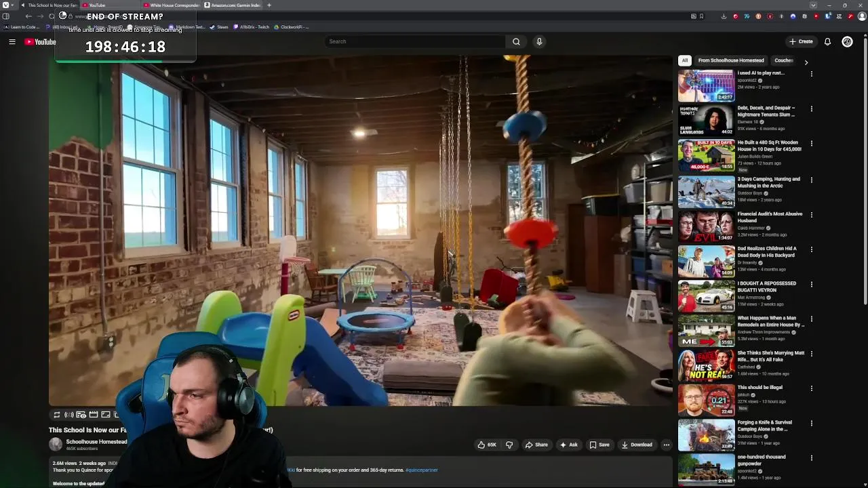Viewport: 868px width, 488px height.
Task: Dislike the video with thumbs down
Action: point(509,445)
